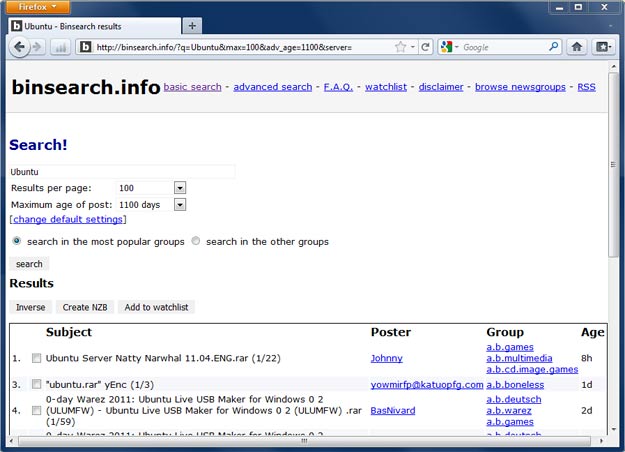Click the Inverse button
This screenshot has width=625, height=452.
31,307
